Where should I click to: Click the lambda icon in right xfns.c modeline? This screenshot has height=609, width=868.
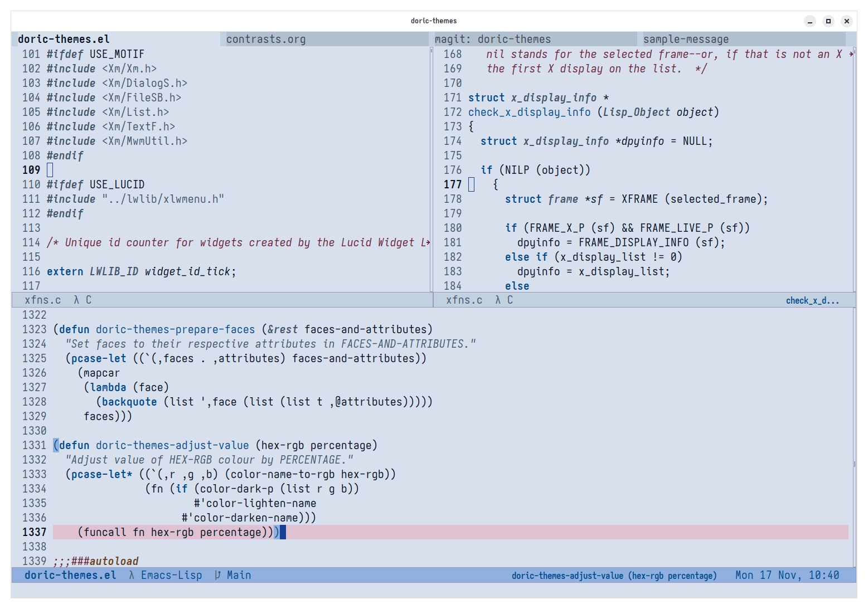(x=498, y=300)
